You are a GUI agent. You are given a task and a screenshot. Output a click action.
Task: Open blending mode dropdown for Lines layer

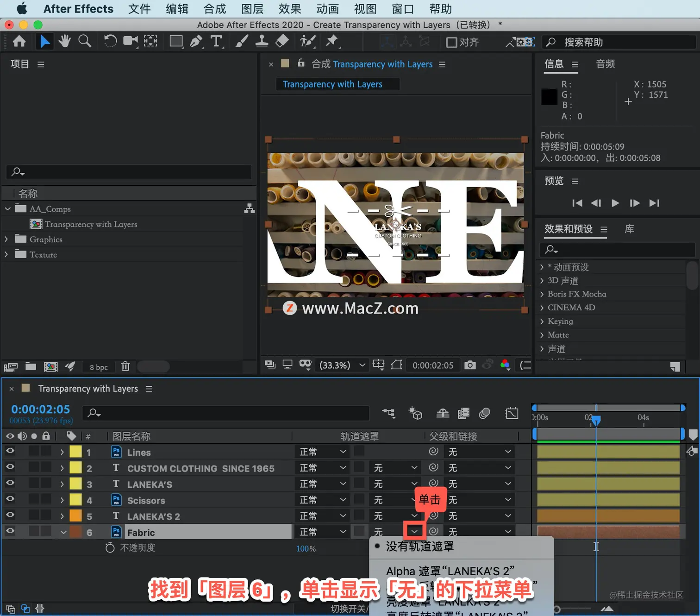coord(323,452)
